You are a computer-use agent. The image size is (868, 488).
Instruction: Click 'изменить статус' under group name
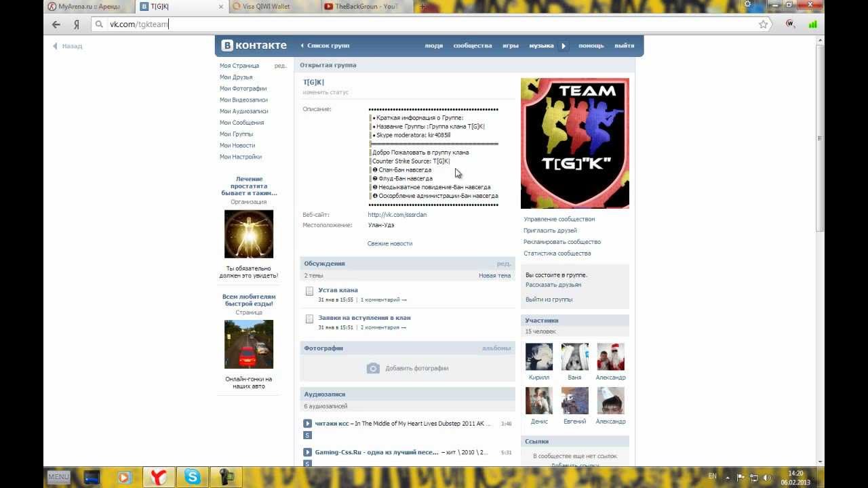coord(325,92)
